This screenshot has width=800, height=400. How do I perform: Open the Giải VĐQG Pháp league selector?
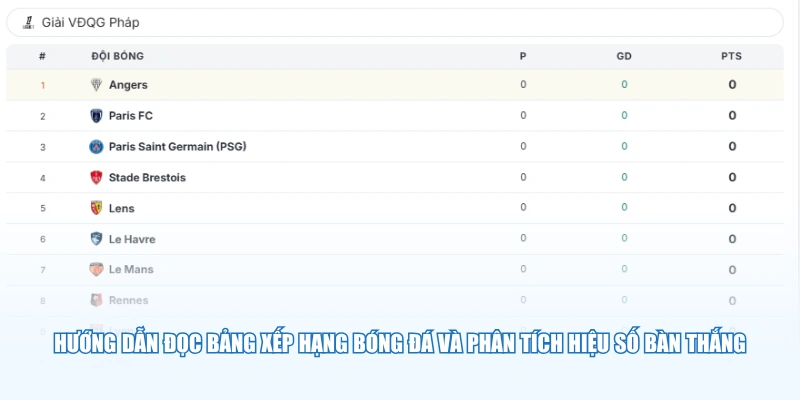[394, 22]
